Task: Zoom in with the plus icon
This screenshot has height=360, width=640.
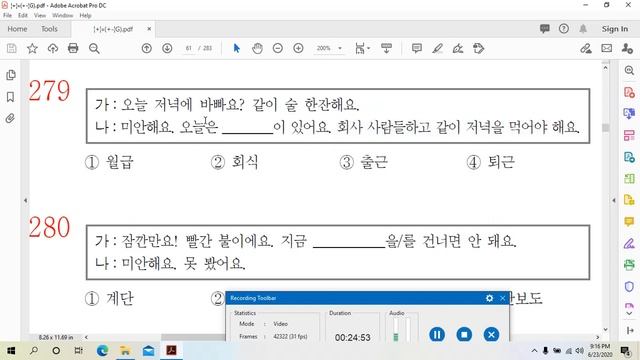Action: coord(298,49)
